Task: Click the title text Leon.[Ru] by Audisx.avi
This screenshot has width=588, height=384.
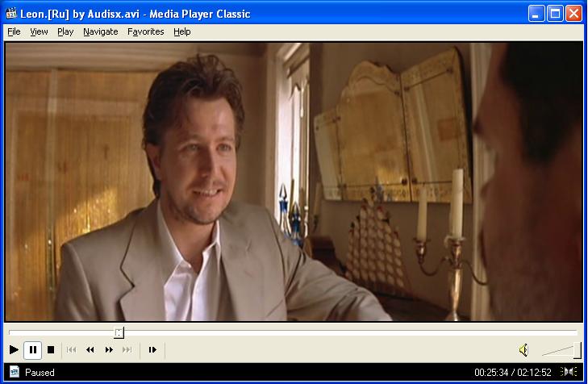Action: 80,15
